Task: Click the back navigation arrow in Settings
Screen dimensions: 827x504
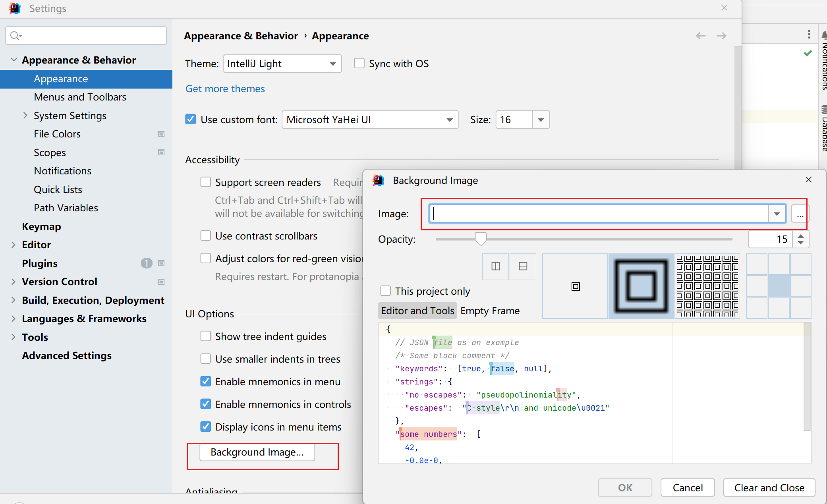Action: (700, 36)
